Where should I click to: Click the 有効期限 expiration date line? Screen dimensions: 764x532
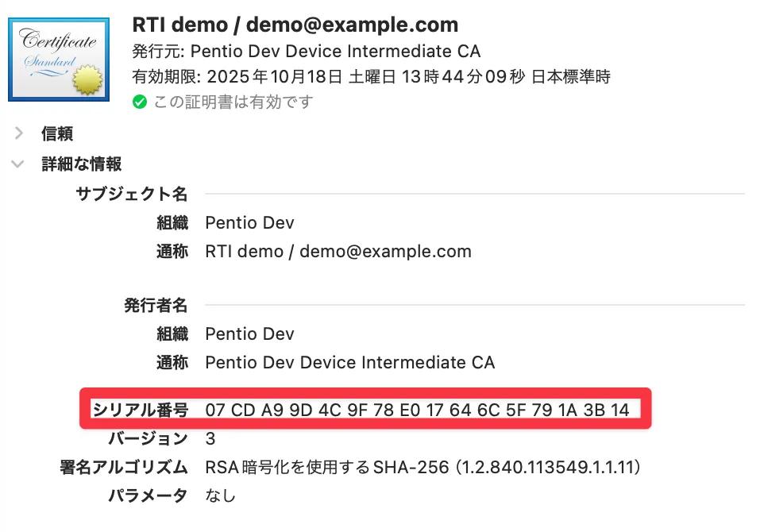click(371, 77)
